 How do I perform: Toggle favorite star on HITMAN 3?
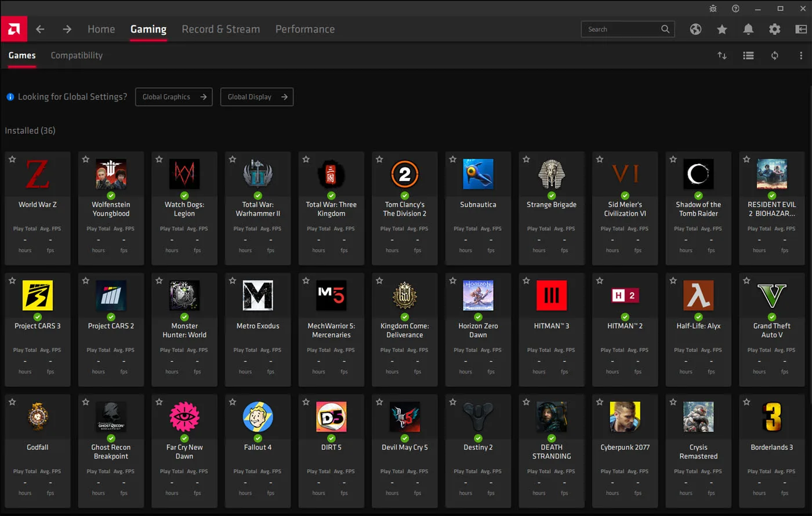[526, 280]
